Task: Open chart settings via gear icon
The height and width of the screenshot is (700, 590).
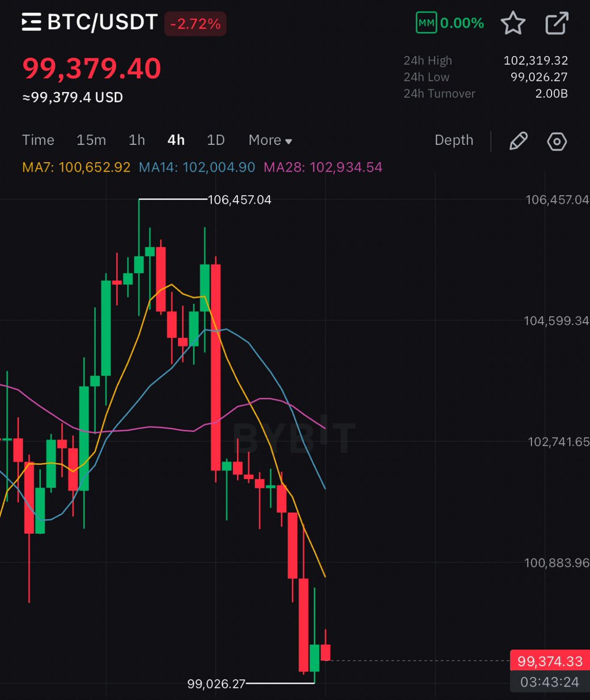Action: [556, 141]
